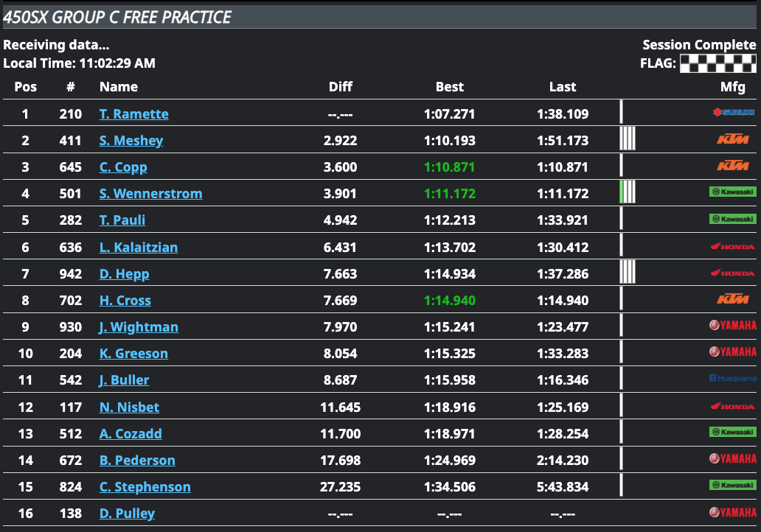Open D. Pulley's rider link
Screen dimensions: 761x532
pos(127,514)
